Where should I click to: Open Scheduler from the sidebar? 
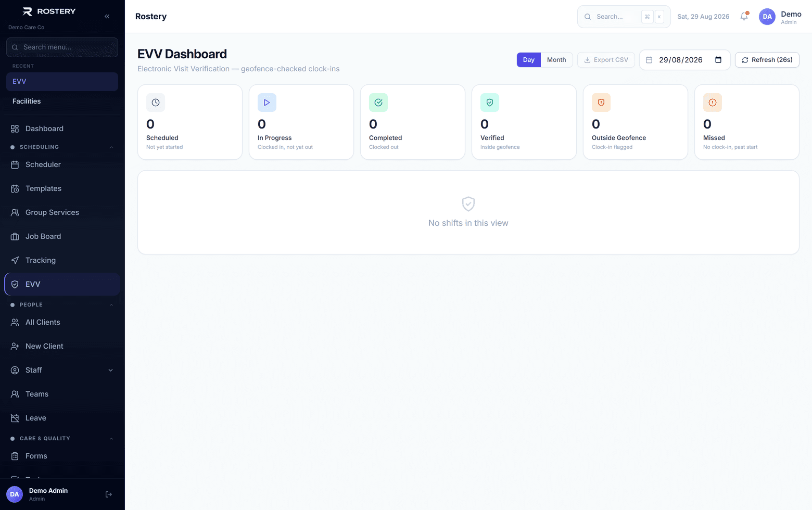(62, 164)
